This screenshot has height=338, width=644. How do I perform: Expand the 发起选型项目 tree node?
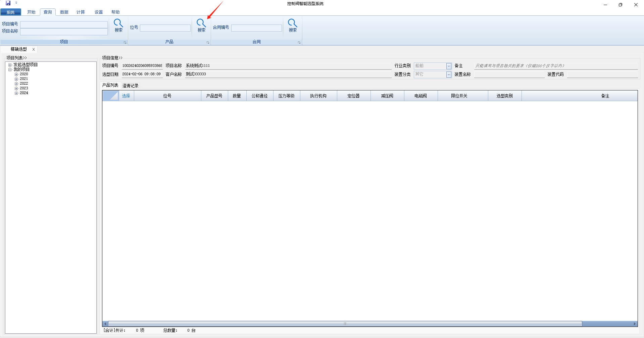point(10,65)
